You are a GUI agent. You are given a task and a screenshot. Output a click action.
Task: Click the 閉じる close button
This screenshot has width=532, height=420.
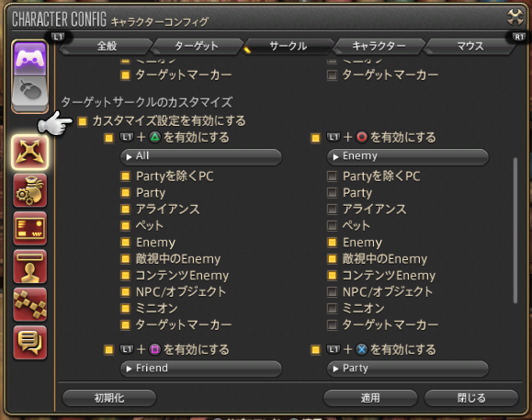(471, 398)
